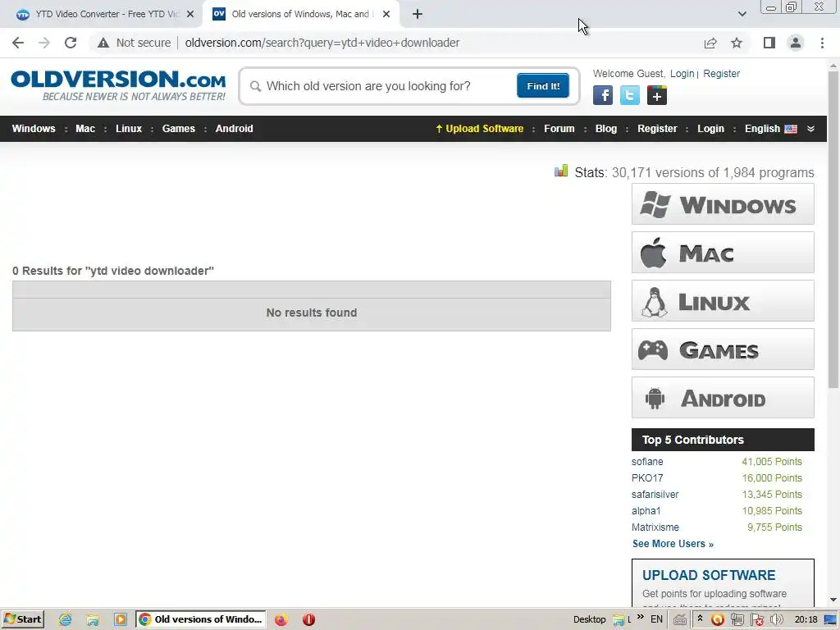Open Android menu in navigation bar
The image size is (840, 630).
(234, 129)
